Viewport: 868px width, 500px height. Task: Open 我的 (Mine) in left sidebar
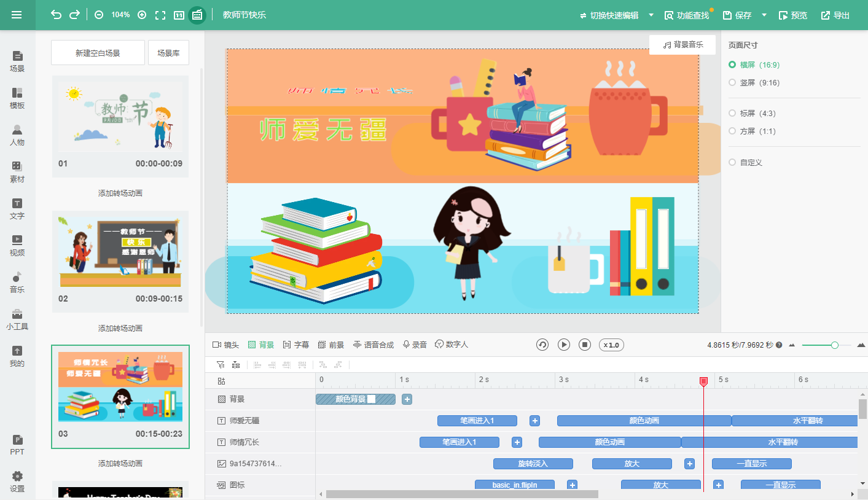[17, 356]
